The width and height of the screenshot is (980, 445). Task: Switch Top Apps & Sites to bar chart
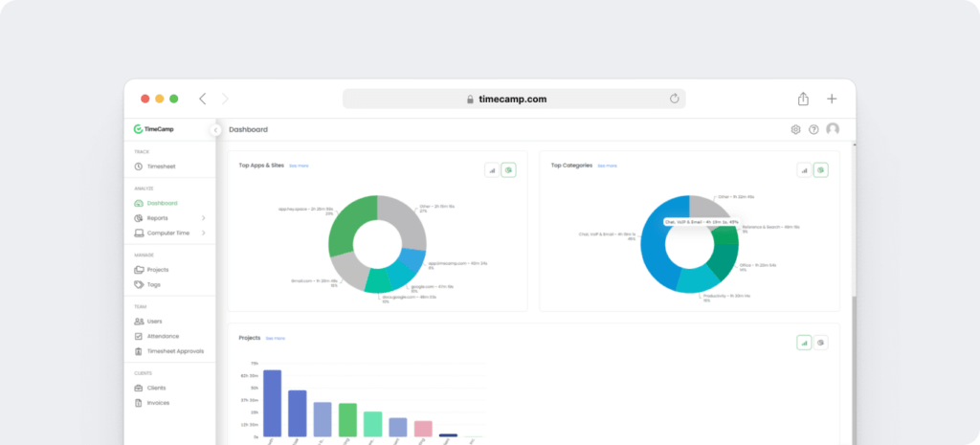click(x=493, y=170)
